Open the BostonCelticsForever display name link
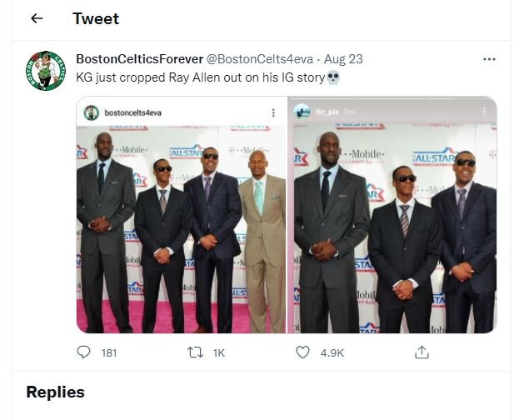 click(137, 59)
